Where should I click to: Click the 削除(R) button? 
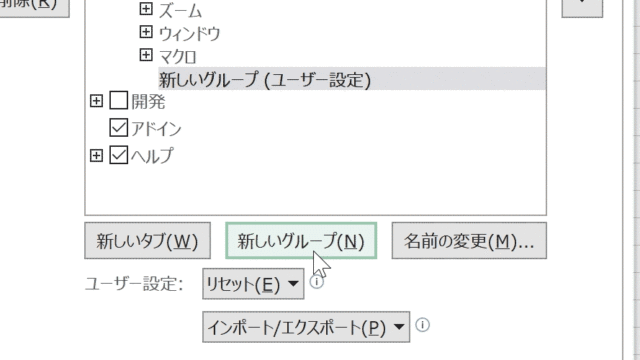click(35, 7)
